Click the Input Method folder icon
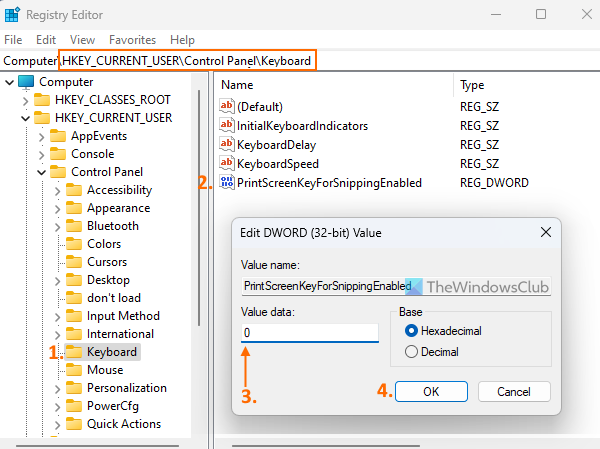Viewport: 600px width, 449px height. click(74, 316)
